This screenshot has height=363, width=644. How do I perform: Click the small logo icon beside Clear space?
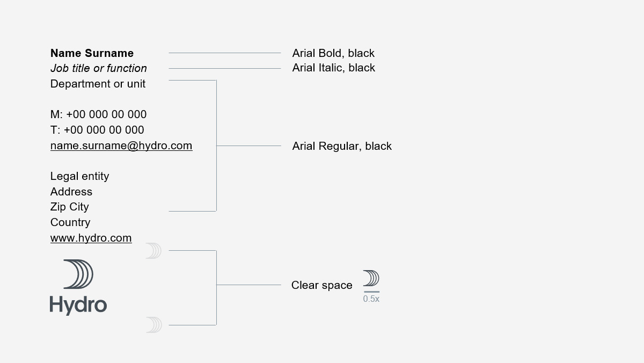tap(371, 279)
